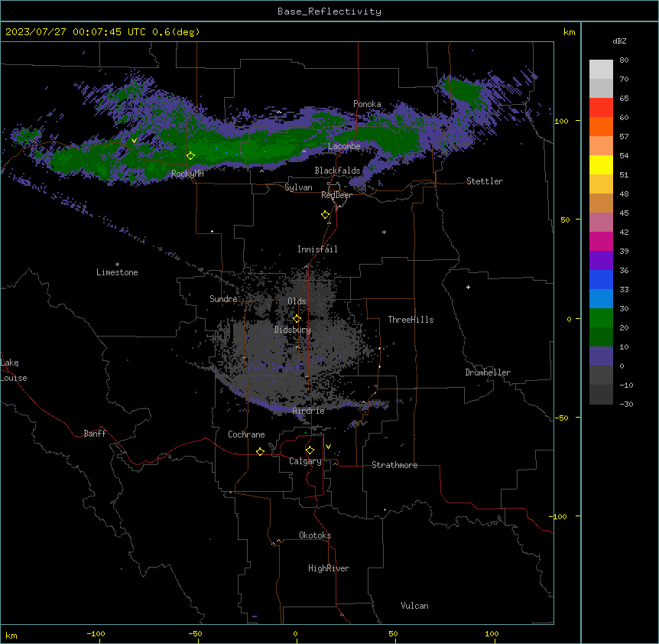659x644 pixels.
Task: Click the Okotoks label
Action: point(315,535)
